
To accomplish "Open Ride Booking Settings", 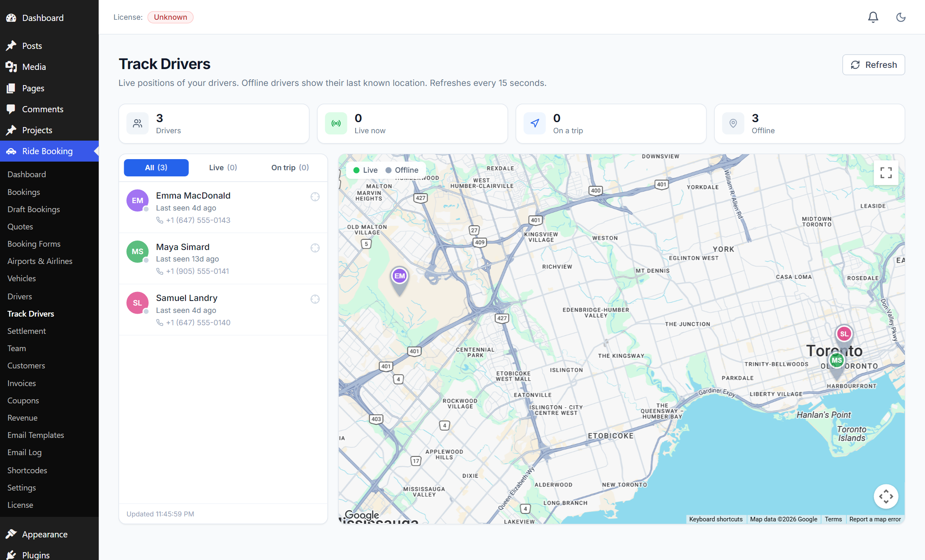I will click(22, 488).
